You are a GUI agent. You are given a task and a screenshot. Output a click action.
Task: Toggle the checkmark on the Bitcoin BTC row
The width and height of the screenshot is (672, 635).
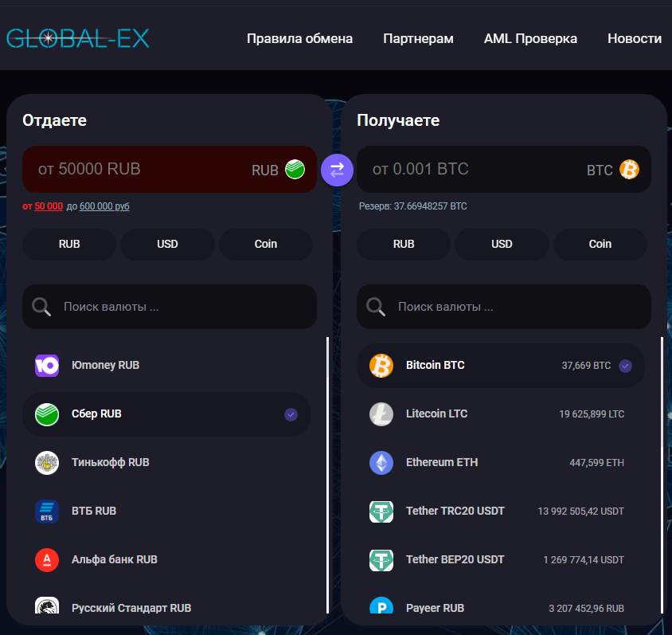(625, 366)
